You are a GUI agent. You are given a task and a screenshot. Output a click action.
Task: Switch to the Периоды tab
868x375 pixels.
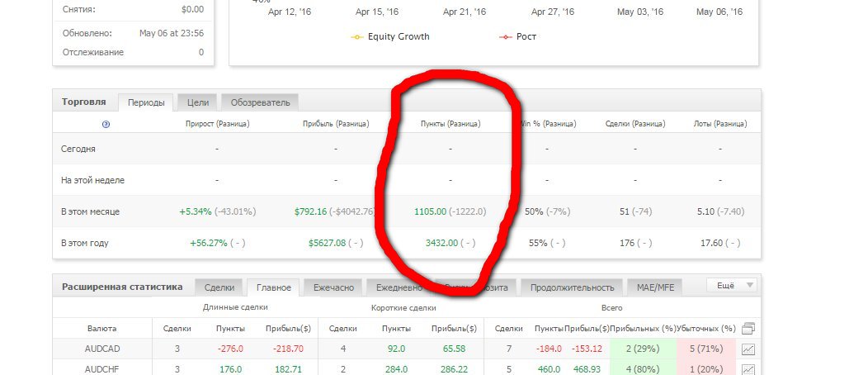[x=146, y=102]
